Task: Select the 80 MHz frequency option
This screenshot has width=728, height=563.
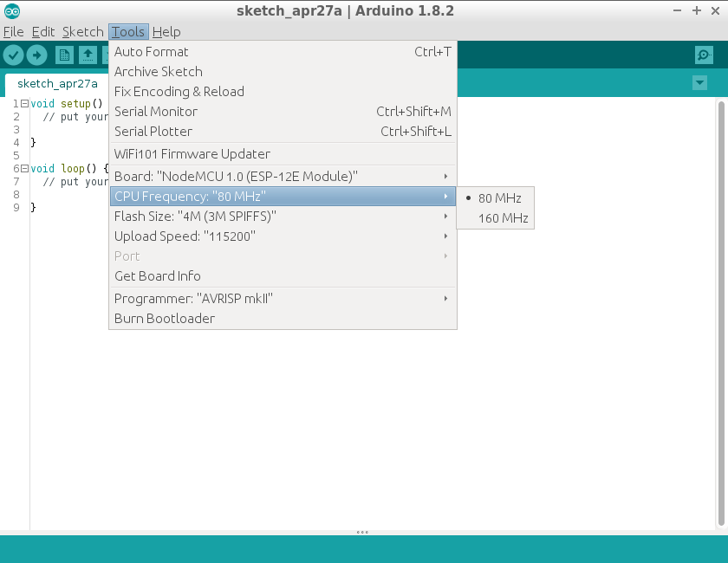Action: (496, 198)
